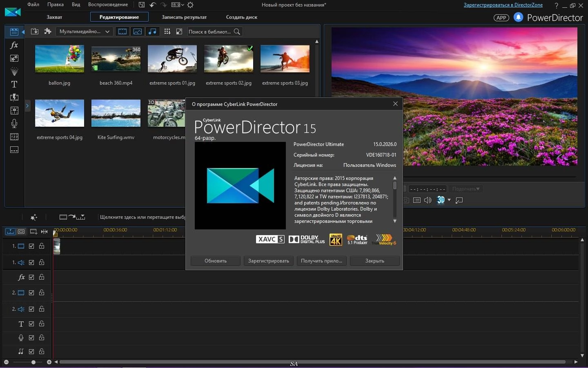Screen dimensions: 588x368
Task: Open the Воспроизведение menu
Action: pyautogui.click(x=108, y=4)
